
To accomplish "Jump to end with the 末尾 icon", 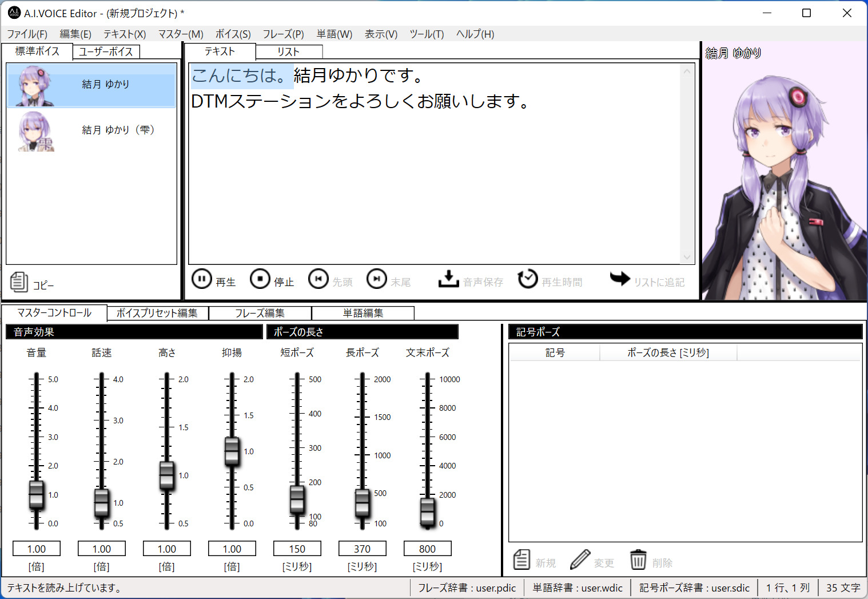I will tap(377, 279).
